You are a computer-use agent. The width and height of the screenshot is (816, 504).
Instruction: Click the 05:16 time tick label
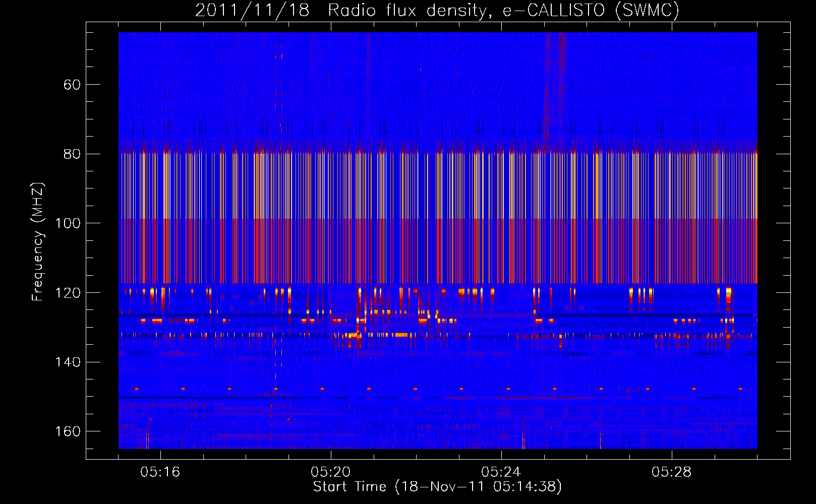click(x=160, y=472)
